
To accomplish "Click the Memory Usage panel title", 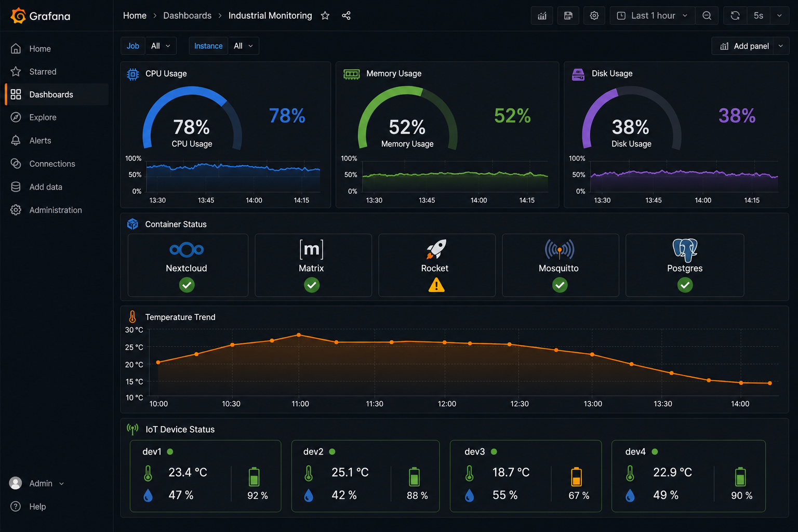I will 394,74.
